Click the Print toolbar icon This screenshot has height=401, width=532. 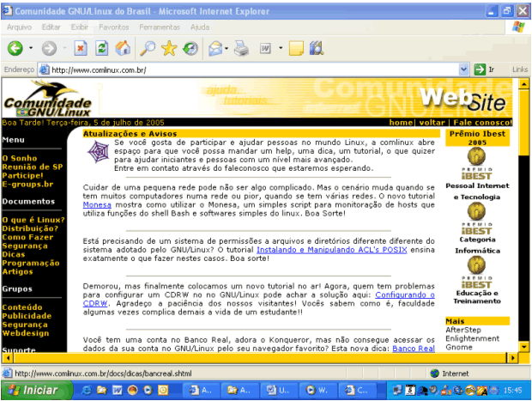242,48
